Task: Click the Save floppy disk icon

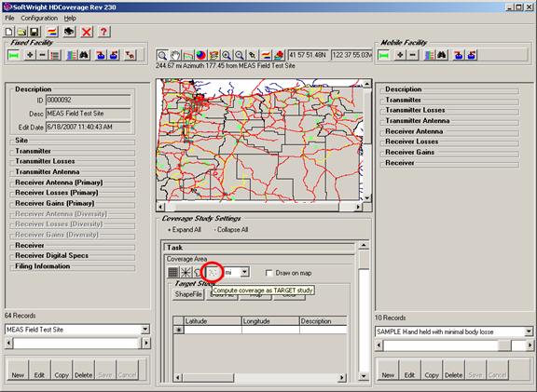Action: pyautogui.click(x=34, y=32)
